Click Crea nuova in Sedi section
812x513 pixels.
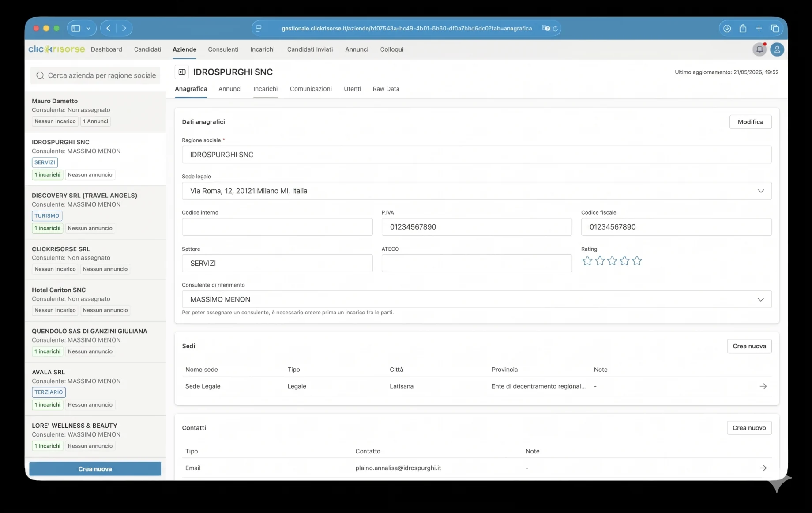click(749, 346)
